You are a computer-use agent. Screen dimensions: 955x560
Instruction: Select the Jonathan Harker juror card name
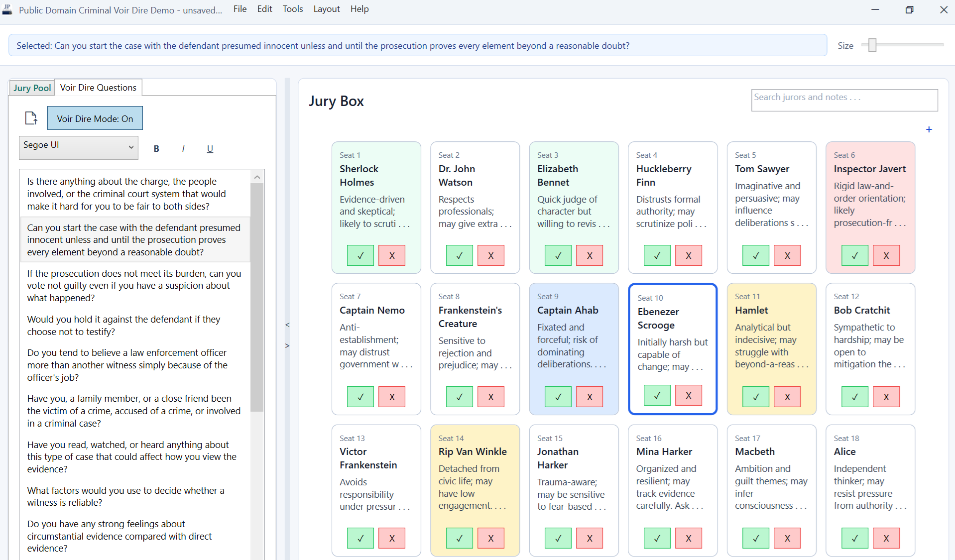(x=558, y=458)
